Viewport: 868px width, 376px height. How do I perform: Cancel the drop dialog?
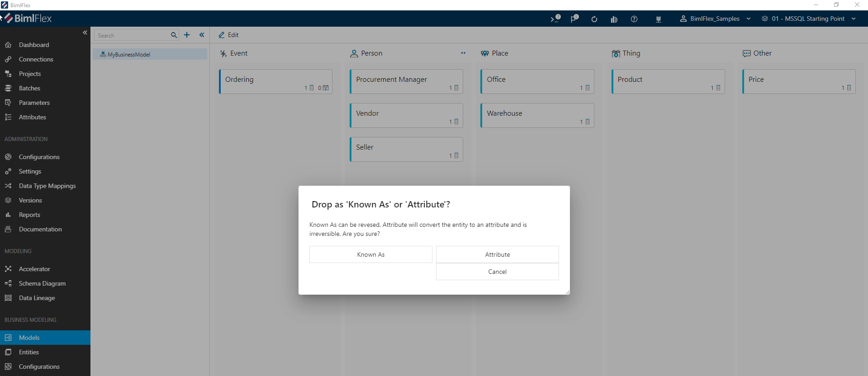pyautogui.click(x=497, y=272)
